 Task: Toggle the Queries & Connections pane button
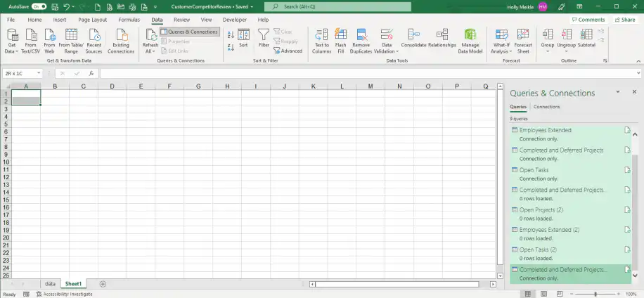[x=190, y=32]
